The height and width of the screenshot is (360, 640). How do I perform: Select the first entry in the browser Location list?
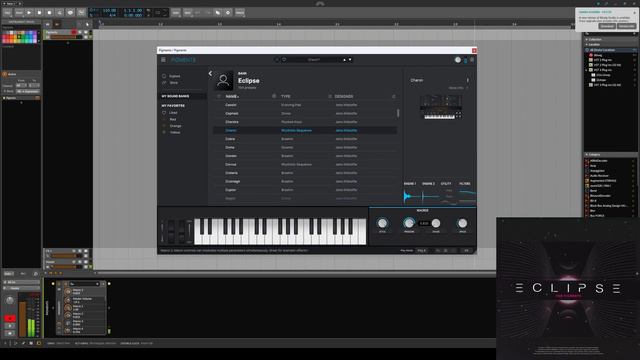pyautogui.click(x=611, y=50)
